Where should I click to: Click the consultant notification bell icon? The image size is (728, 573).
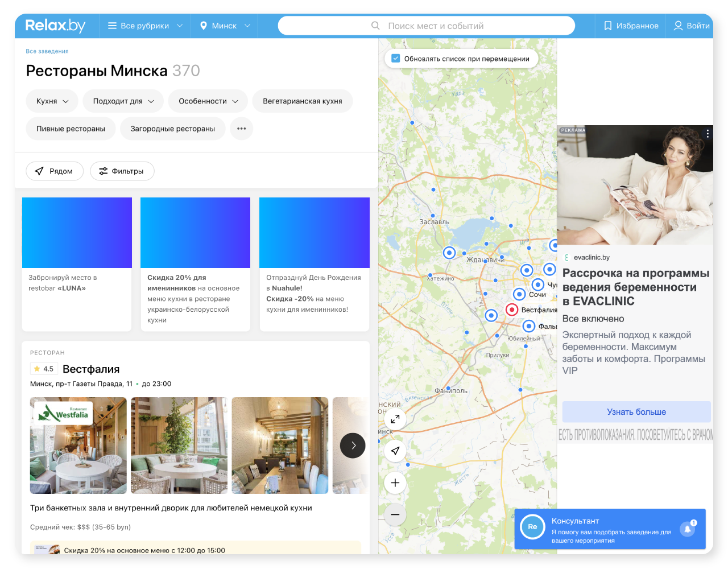[688, 529]
